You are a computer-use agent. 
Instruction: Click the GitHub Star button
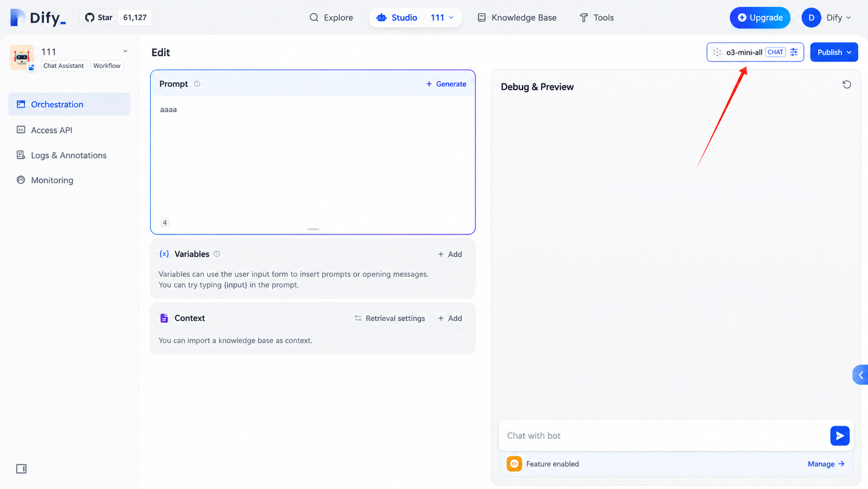click(x=99, y=18)
